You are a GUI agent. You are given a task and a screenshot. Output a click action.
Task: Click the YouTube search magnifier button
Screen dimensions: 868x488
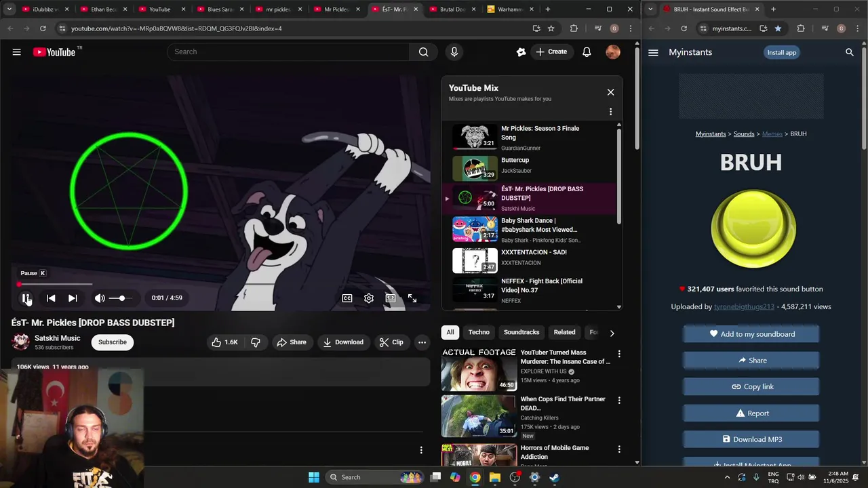(424, 52)
